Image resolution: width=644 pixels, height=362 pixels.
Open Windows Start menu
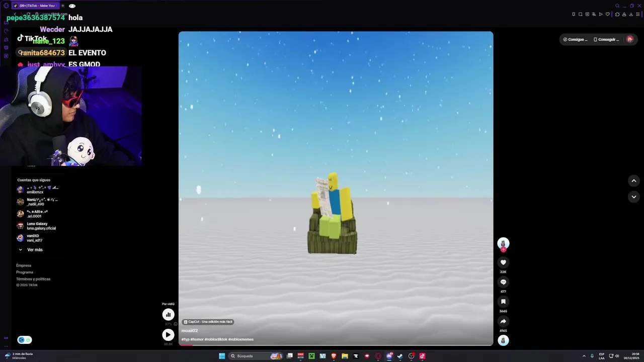pos(222,356)
